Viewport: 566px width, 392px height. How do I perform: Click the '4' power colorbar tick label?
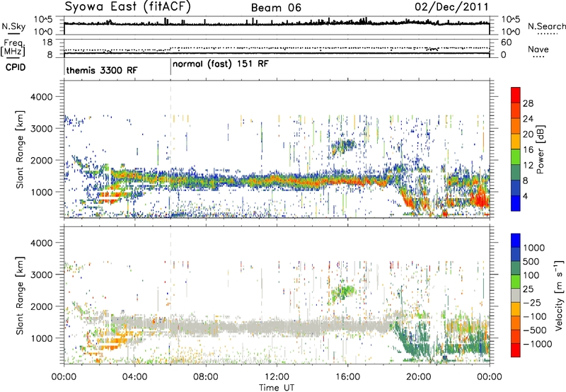pos(525,196)
